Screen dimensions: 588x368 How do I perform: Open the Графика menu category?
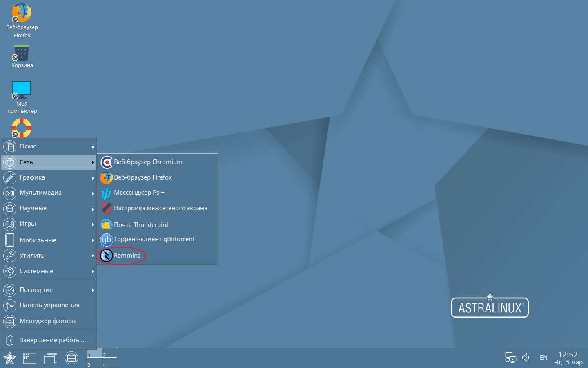(49, 177)
